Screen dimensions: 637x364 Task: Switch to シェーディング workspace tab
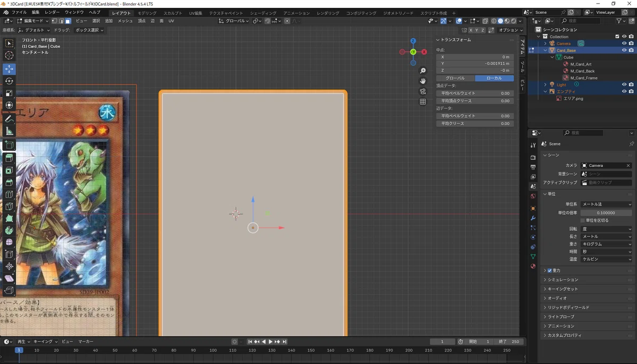(x=263, y=13)
